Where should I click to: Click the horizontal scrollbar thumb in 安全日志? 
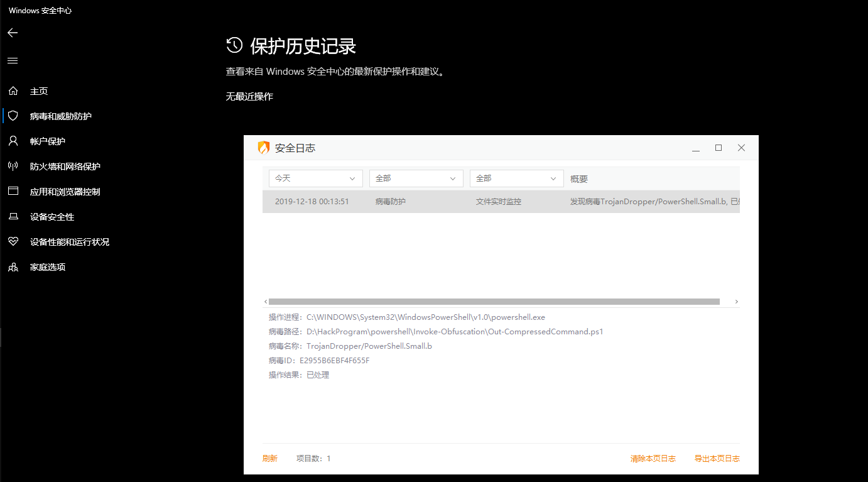pos(494,302)
